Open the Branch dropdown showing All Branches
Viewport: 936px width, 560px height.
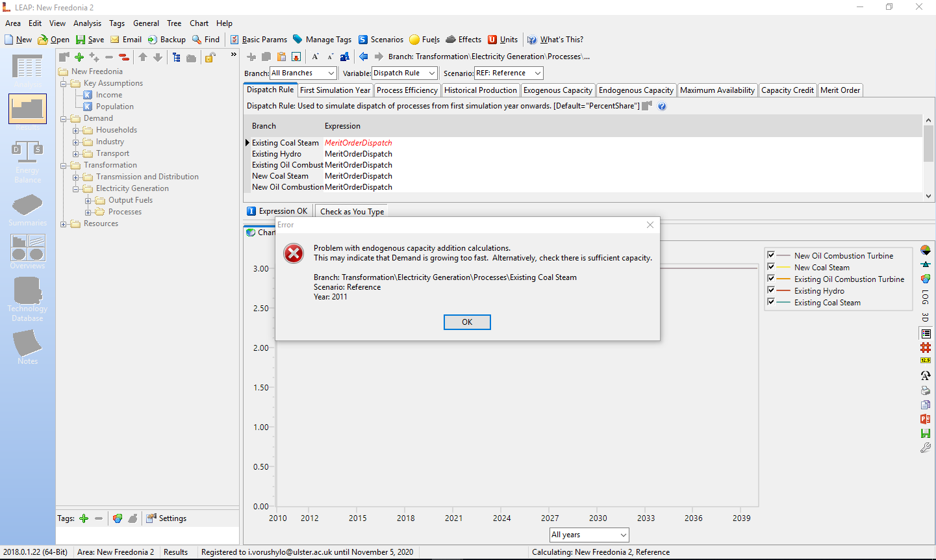pos(303,73)
